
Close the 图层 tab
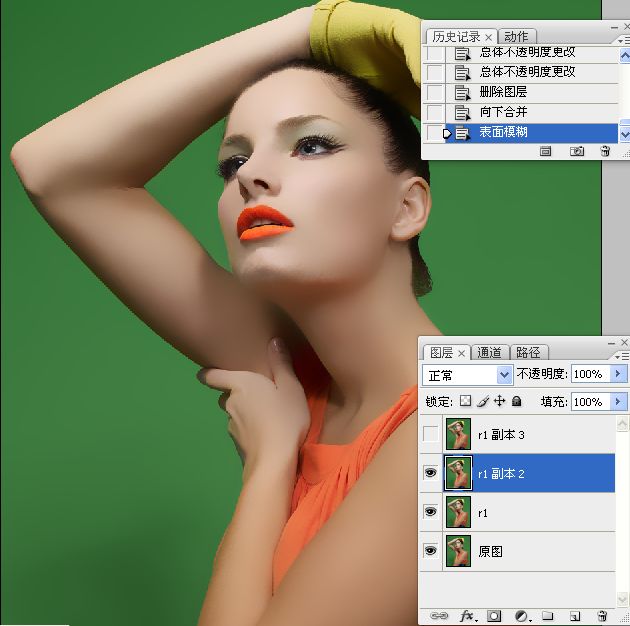[x=462, y=354]
